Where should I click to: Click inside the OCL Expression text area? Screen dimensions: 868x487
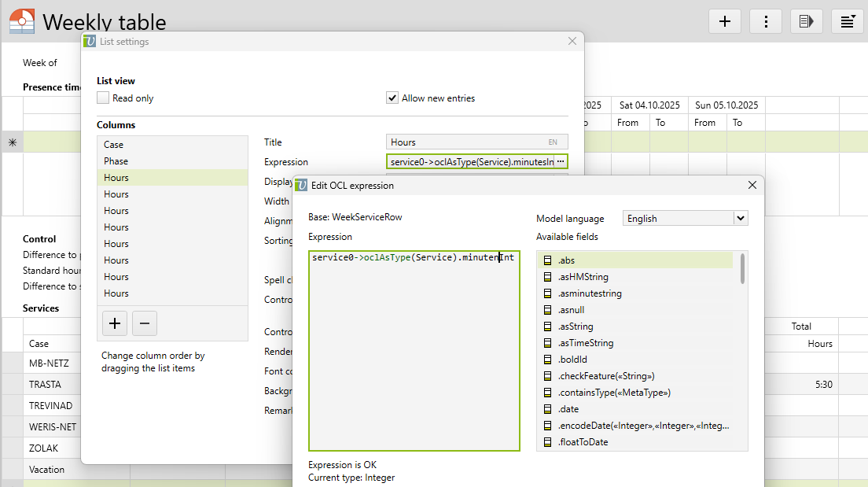(414, 354)
